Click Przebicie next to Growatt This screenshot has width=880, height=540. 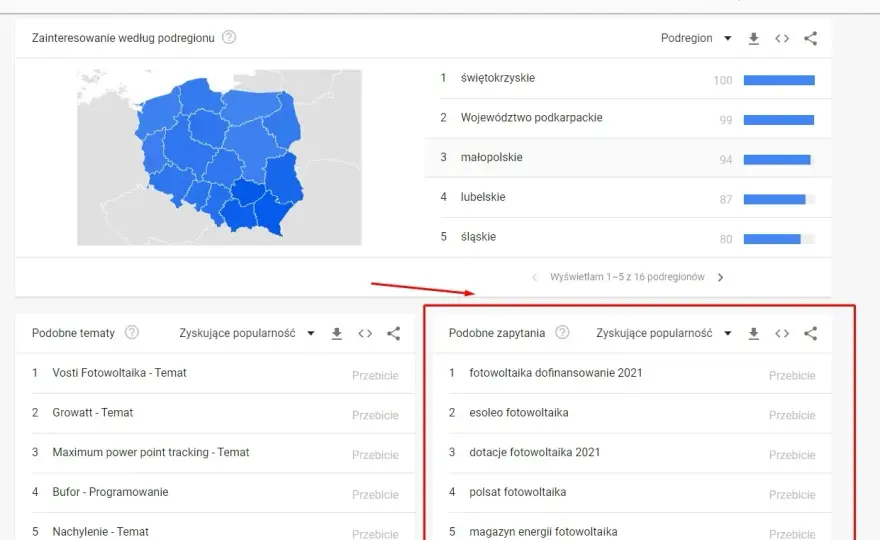375,415
